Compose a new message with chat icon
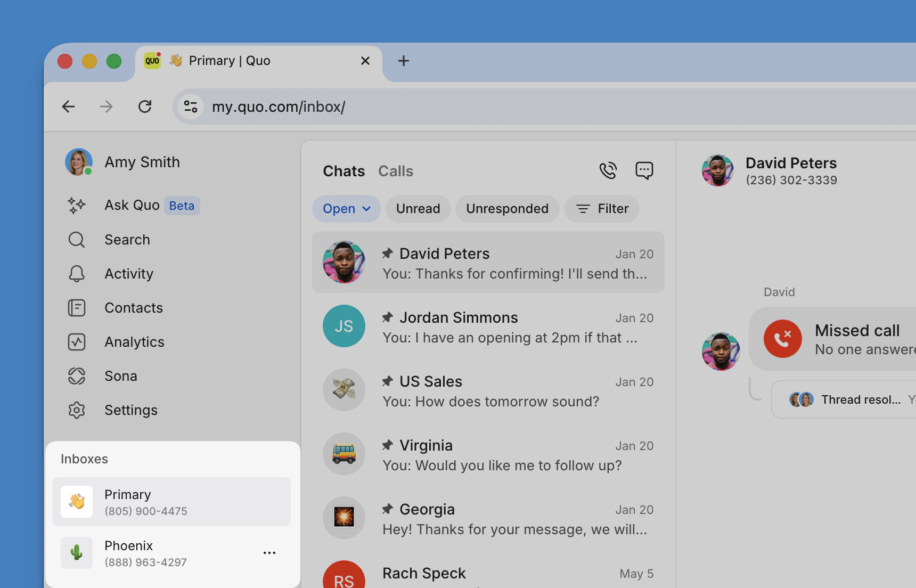Screen dimensions: 916x588 [644, 170]
